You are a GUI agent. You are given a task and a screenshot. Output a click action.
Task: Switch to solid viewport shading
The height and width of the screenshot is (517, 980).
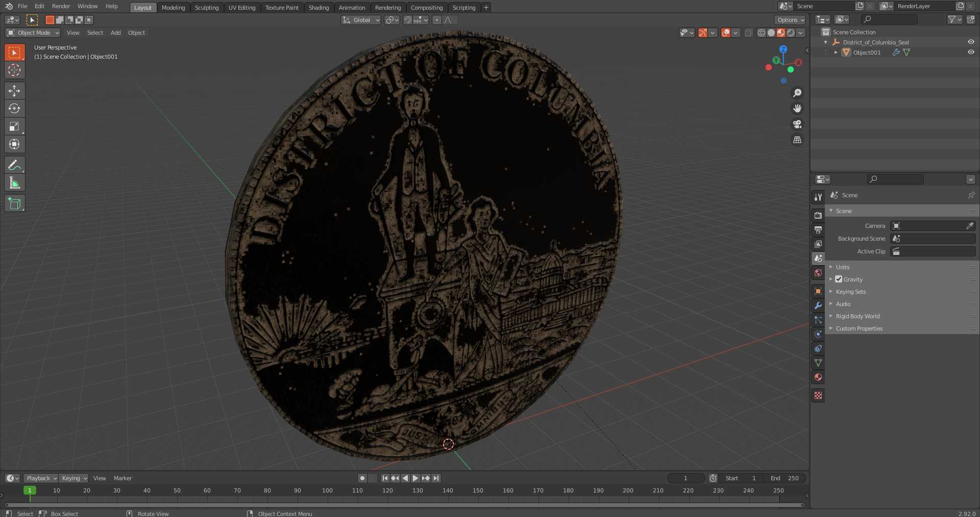[x=771, y=33]
